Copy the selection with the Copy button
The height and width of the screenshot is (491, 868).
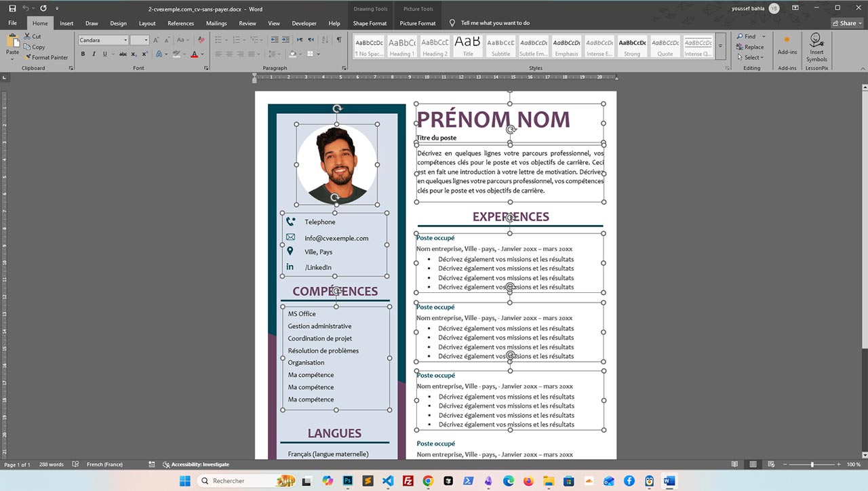(34, 47)
